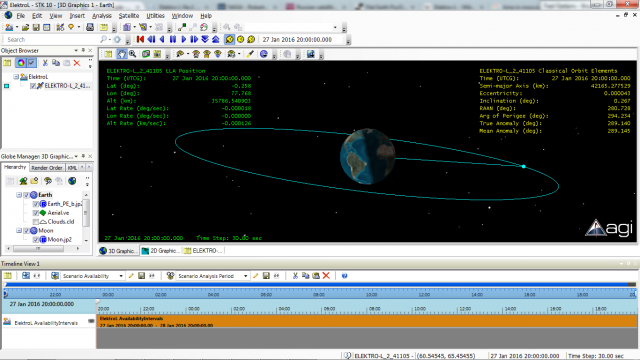The image size is (640, 360).
Task: Click the measure pencil tool in 3D toolbar
Action: point(250,54)
